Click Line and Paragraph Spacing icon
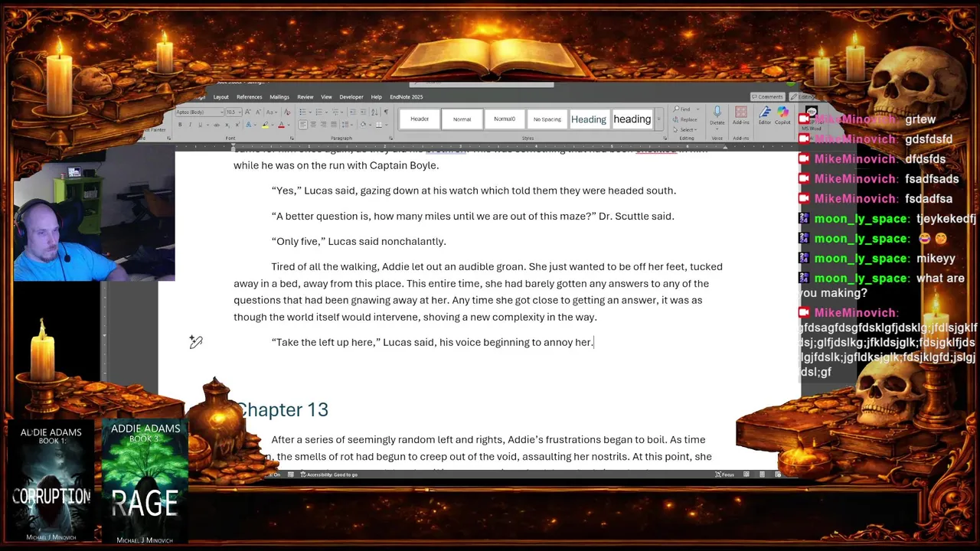 [x=345, y=124]
